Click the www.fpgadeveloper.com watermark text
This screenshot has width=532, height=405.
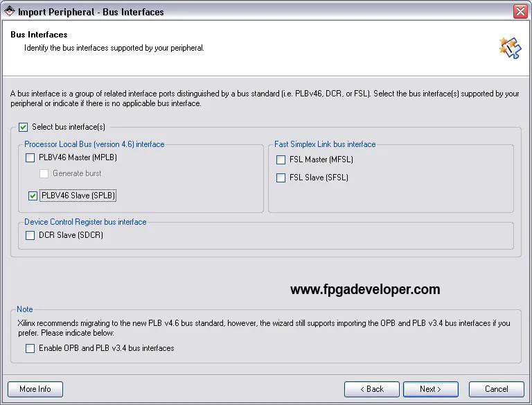click(365, 290)
